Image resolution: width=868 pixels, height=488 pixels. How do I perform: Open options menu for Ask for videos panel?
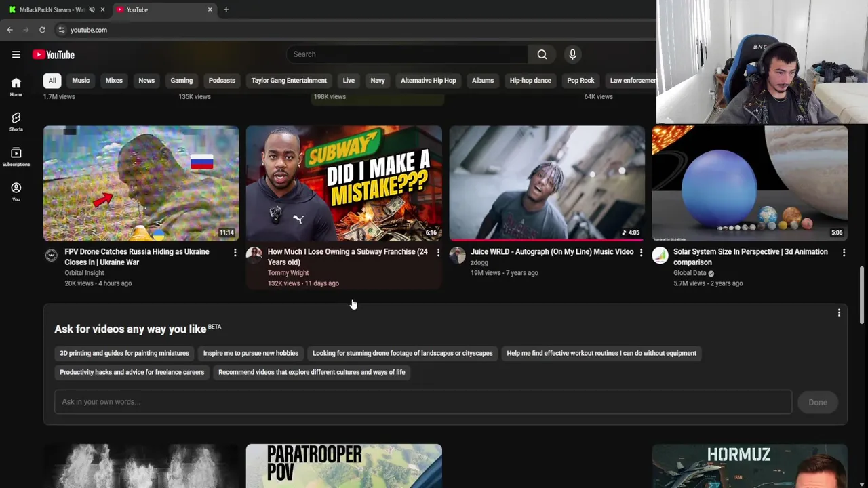pyautogui.click(x=839, y=313)
